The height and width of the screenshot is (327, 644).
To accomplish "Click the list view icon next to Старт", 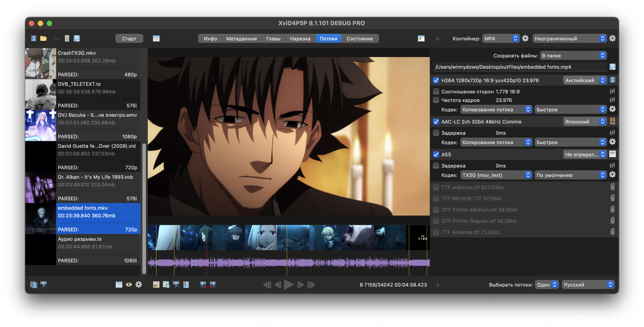I will pos(156,38).
